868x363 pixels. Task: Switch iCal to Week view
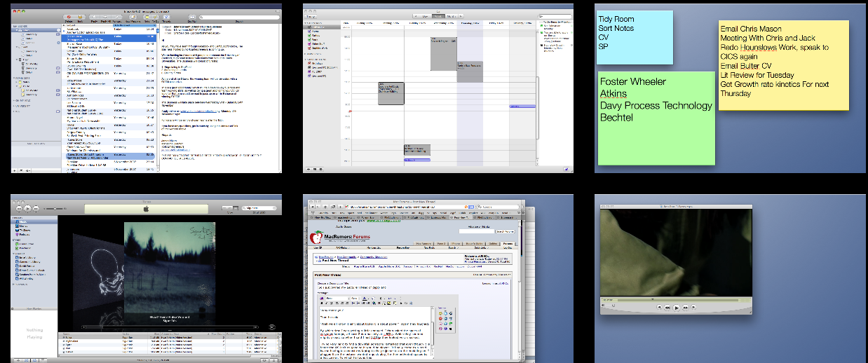pyautogui.click(x=438, y=16)
